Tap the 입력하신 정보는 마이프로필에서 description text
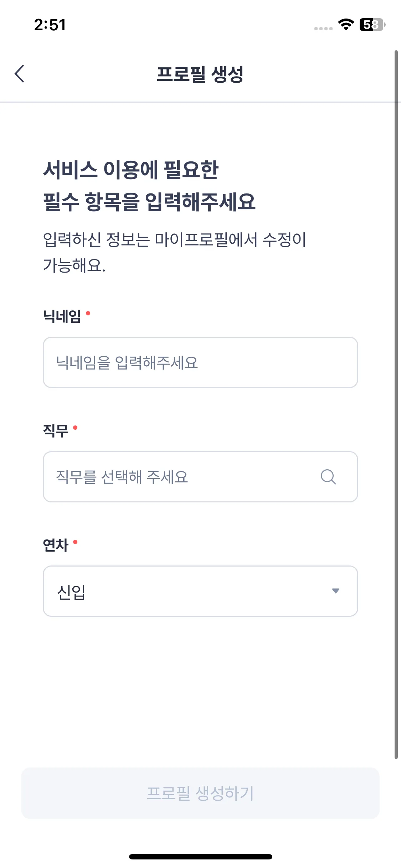This screenshot has height=868, width=401. click(x=174, y=239)
